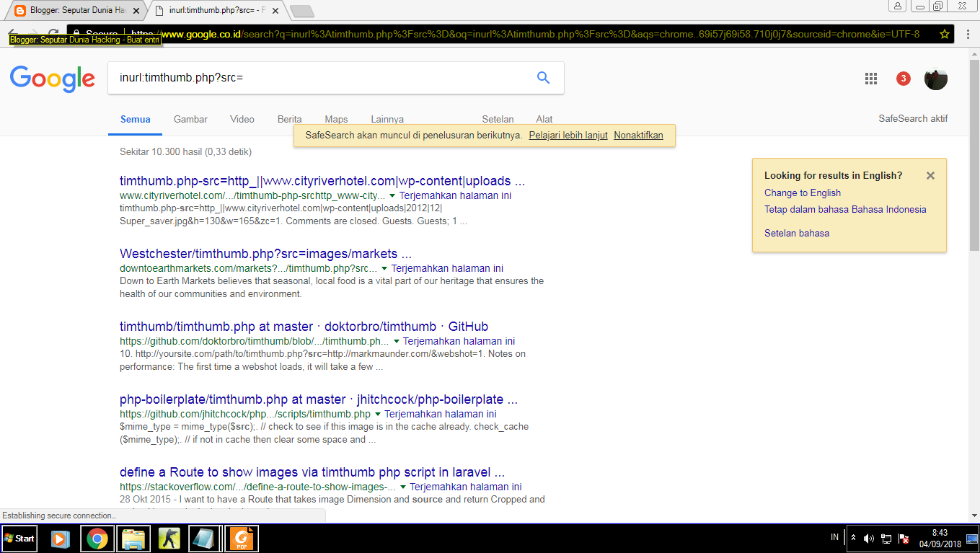980x553 pixels.
Task: Select the Semua search tab
Action: [x=136, y=120]
